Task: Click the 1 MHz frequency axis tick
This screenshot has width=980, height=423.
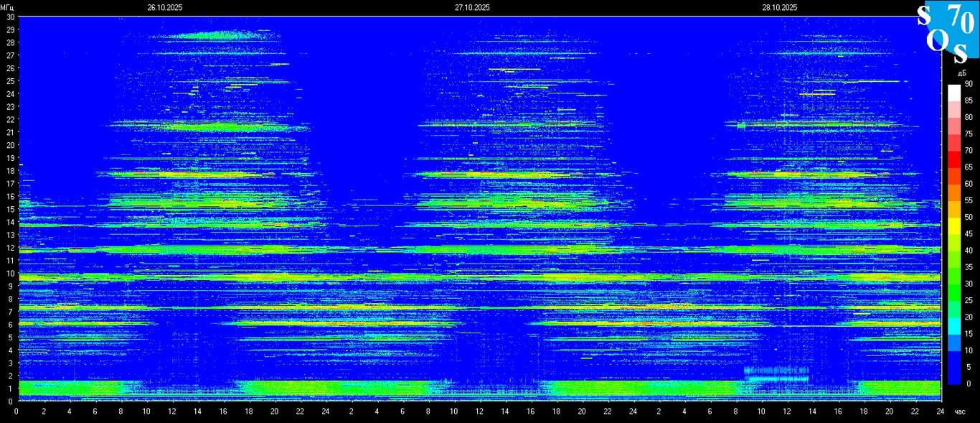Action: pyautogui.click(x=10, y=389)
